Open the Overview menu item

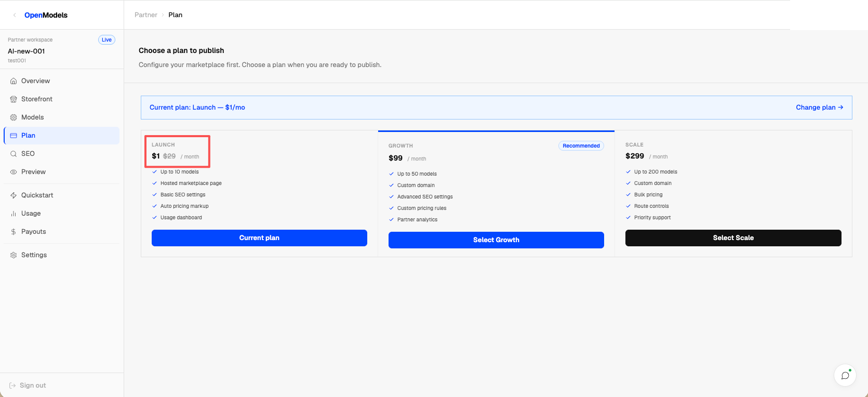[x=62, y=81]
